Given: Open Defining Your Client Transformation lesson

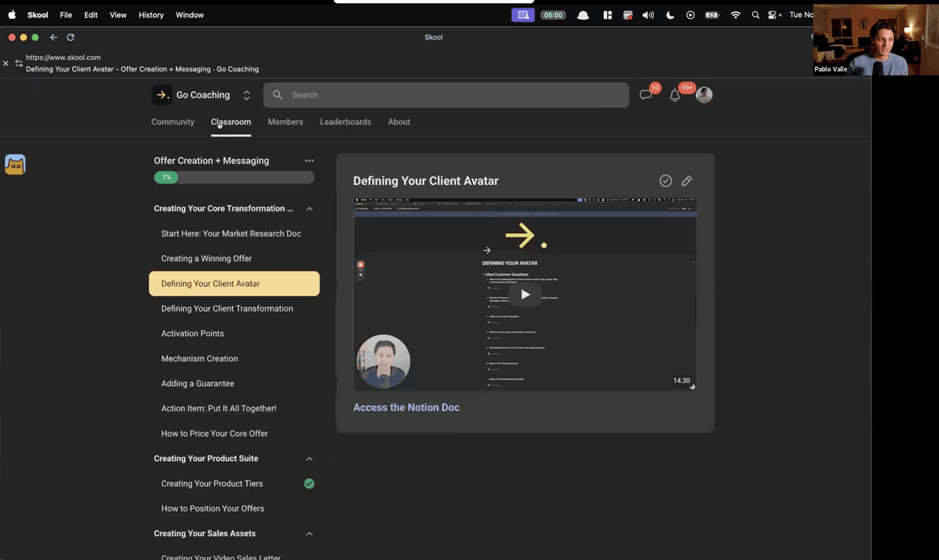Looking at the screenshot, I should tap(234, 309).
